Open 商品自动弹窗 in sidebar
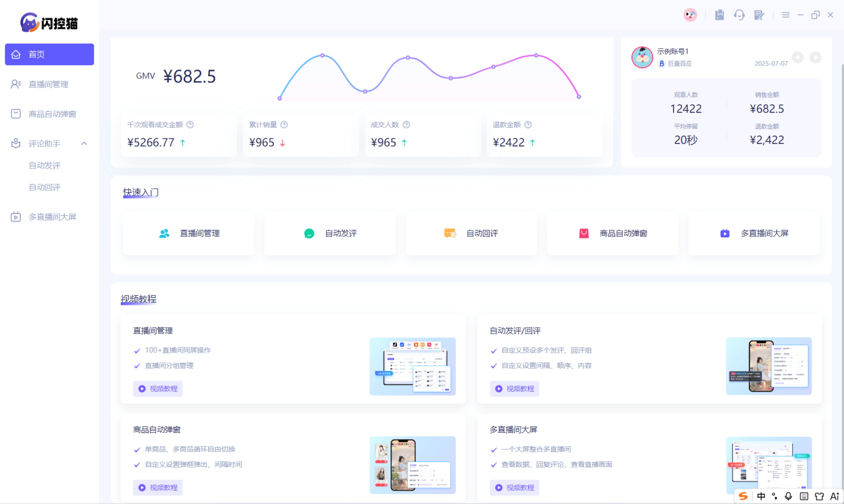 coord(49,114)
